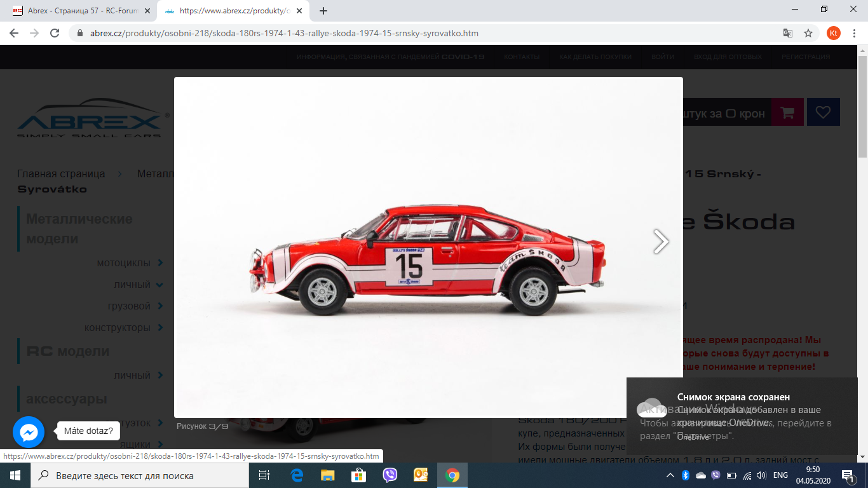Open the конструкторы category link

pos(118,327)
